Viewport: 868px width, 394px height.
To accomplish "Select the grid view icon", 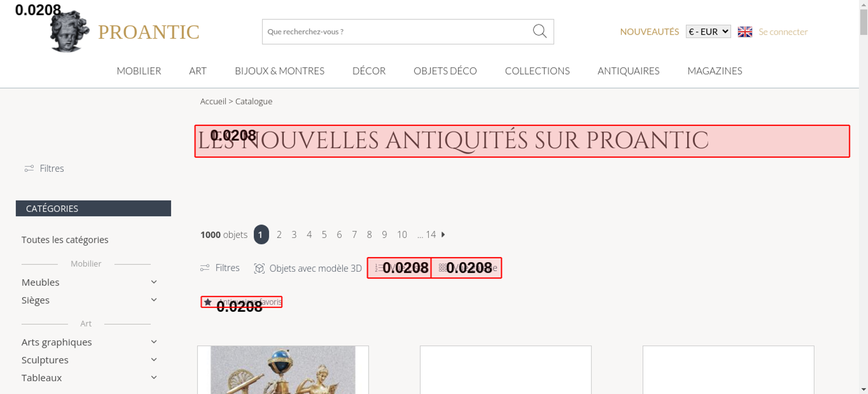I will click(442, 268).
